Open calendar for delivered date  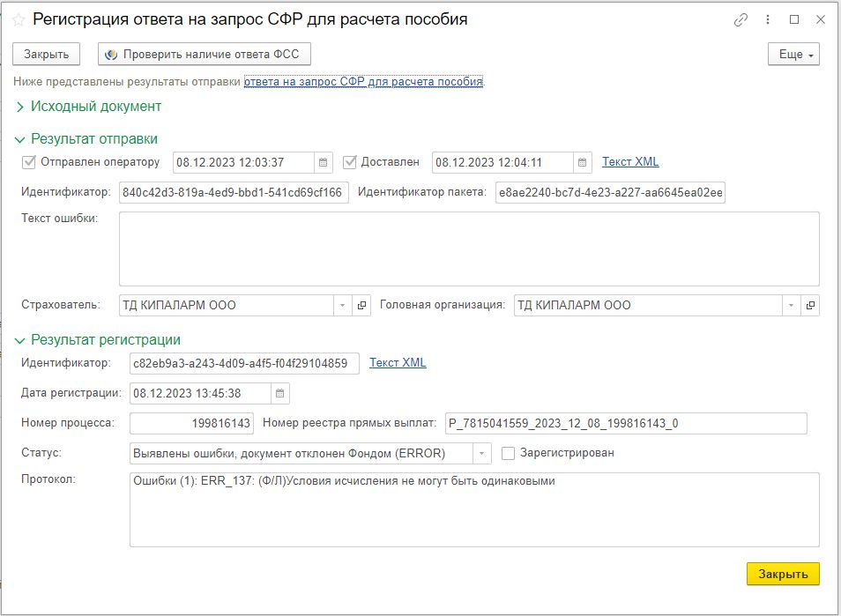point(582,162)
